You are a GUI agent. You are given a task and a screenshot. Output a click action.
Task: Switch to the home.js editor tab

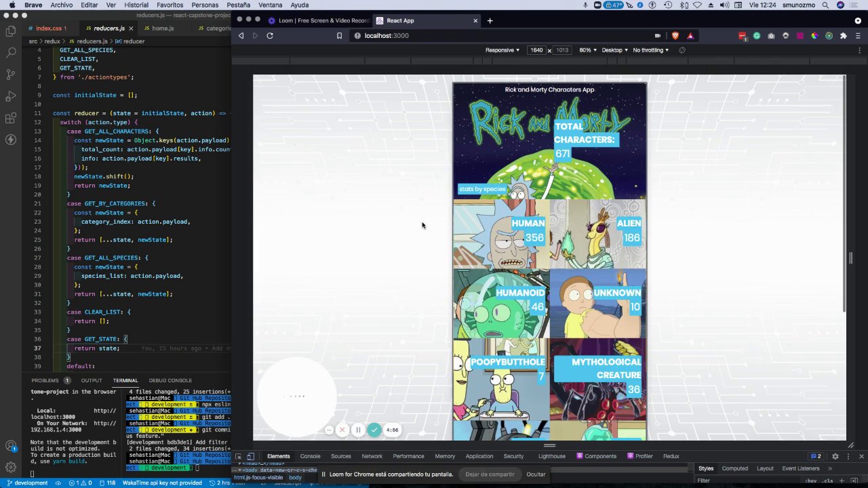point(163,28)
